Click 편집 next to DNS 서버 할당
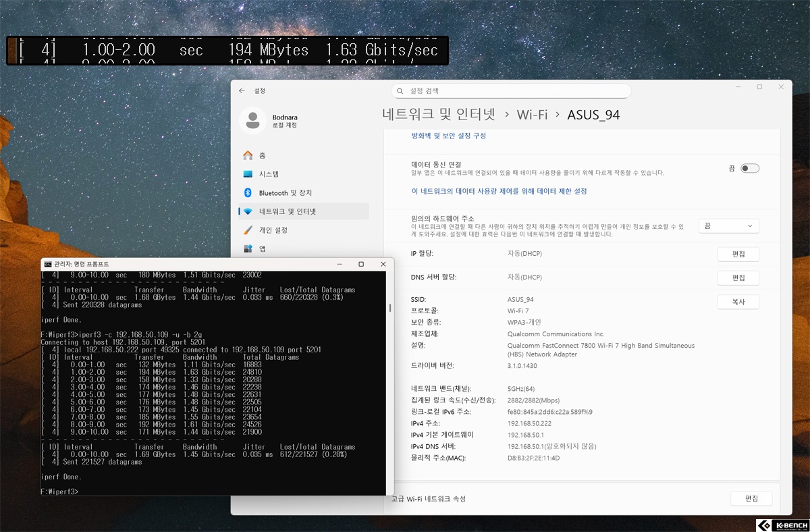 738,278
